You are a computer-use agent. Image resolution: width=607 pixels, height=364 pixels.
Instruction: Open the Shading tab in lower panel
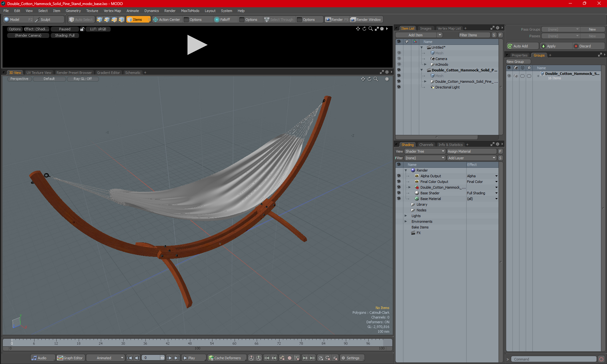point(407,144)
